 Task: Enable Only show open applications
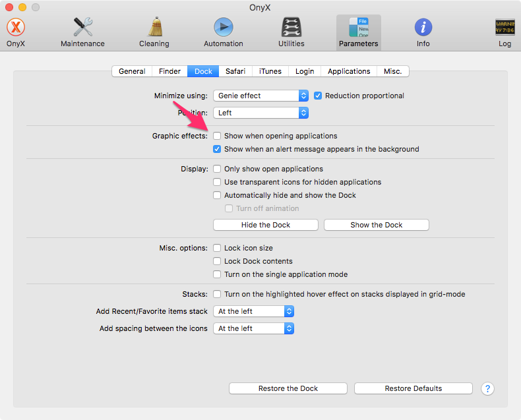point(217,169)
